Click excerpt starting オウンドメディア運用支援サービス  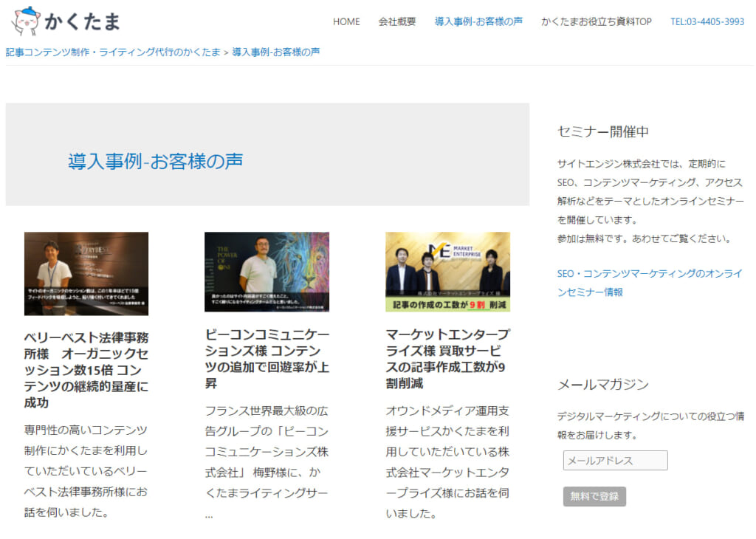click(447, 462)
